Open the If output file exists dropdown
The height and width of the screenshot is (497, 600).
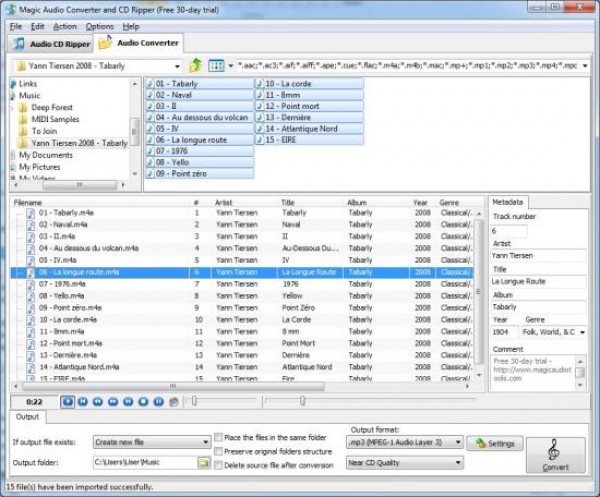(x=151, y=442)
